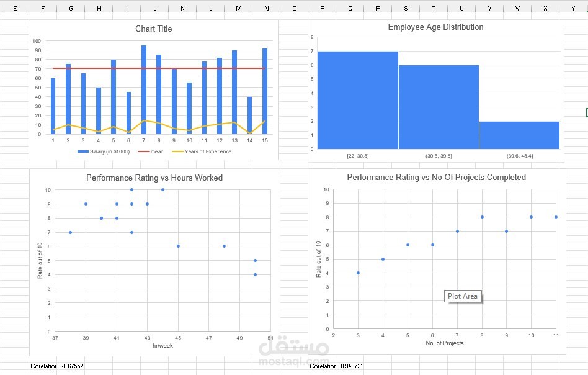Click the 'No. of Projects' axis title

pyautogui.click(x=444, y=343)
